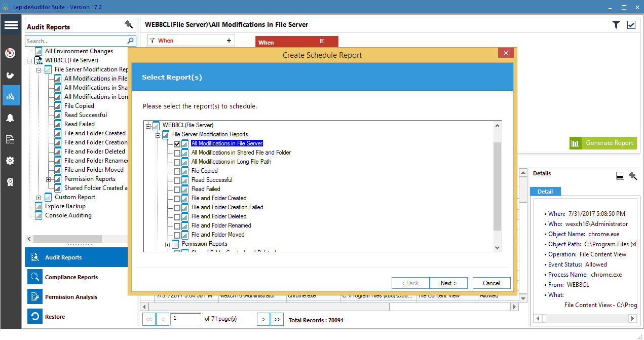Click the radar dashboard icon in sidebar
The width and height of the screenshot is (644, 340).
(x=10, y=53)
